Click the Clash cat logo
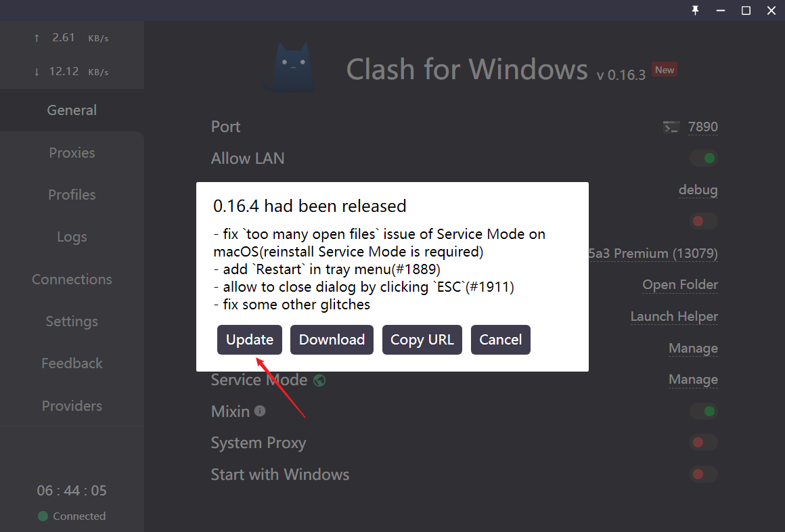The width and height of the screenshot is (785, 532). pyautogui.click(x=290, y=68)
